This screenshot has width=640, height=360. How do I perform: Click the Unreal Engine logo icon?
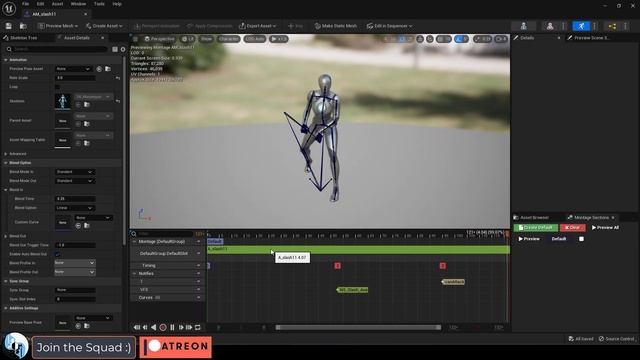tap(9, 9)
